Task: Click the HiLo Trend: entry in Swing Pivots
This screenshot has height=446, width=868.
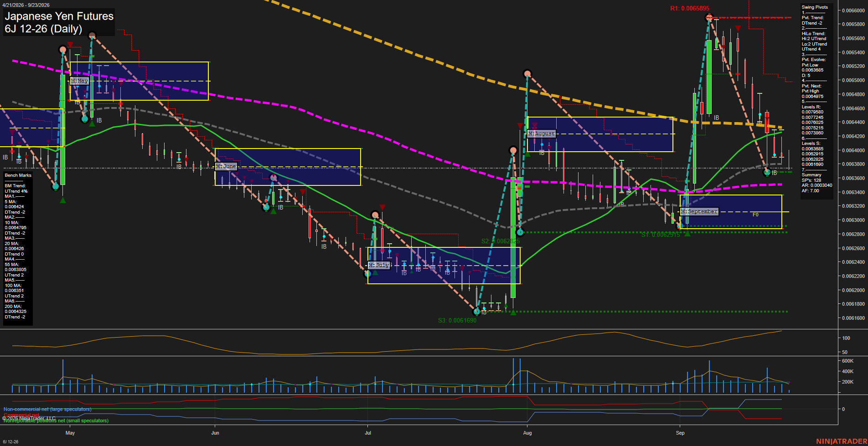Action: point(814,34)
